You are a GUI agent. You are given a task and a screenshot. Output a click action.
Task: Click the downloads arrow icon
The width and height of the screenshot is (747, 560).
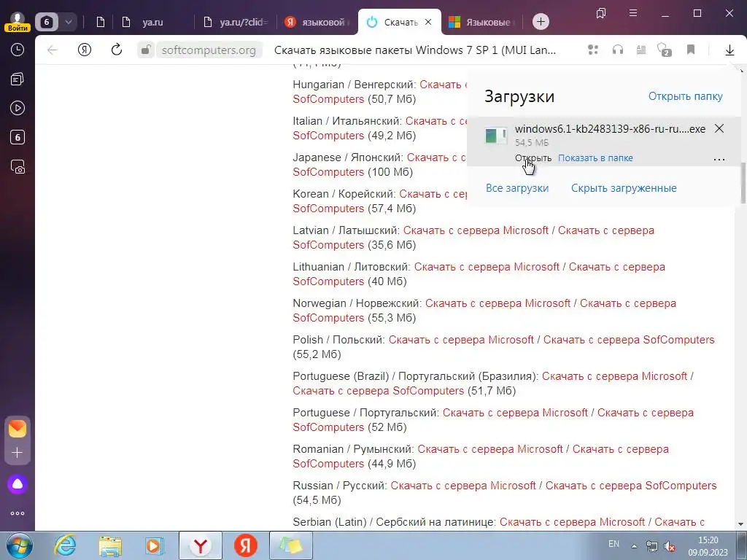729,50
